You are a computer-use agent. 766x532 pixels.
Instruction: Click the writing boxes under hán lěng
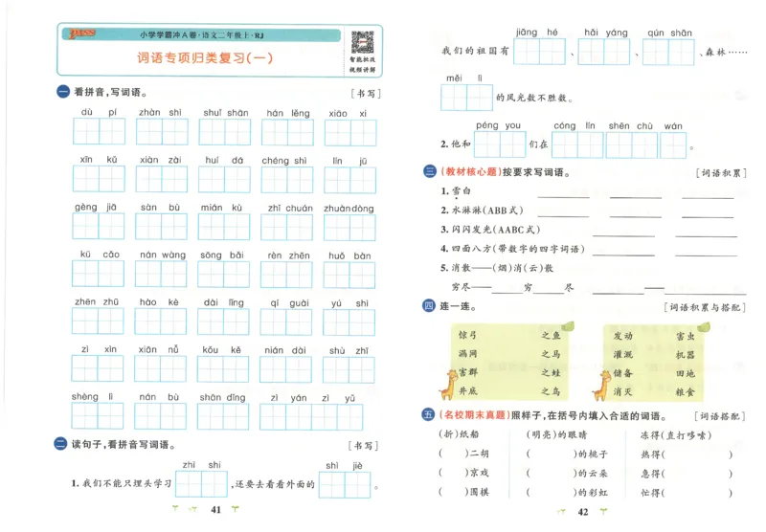point(288,132)
